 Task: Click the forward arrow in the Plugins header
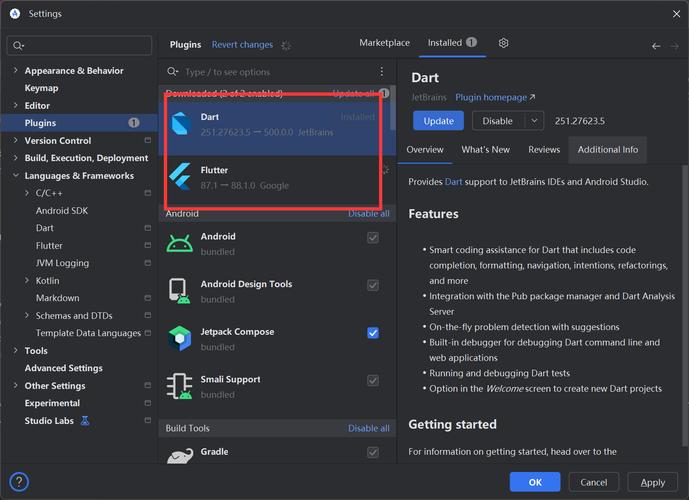(674, 46)
